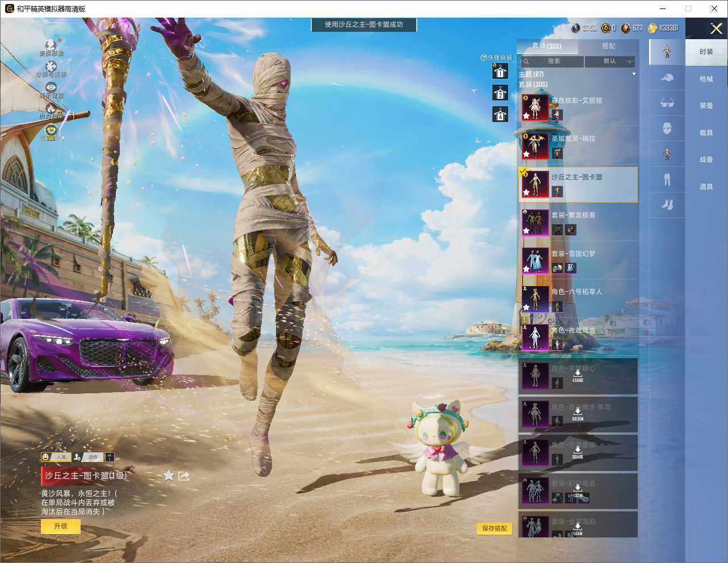Click the 沙丘之主-图卡盟(1级) title label
The image size is (728, 563).
(86, 476)
